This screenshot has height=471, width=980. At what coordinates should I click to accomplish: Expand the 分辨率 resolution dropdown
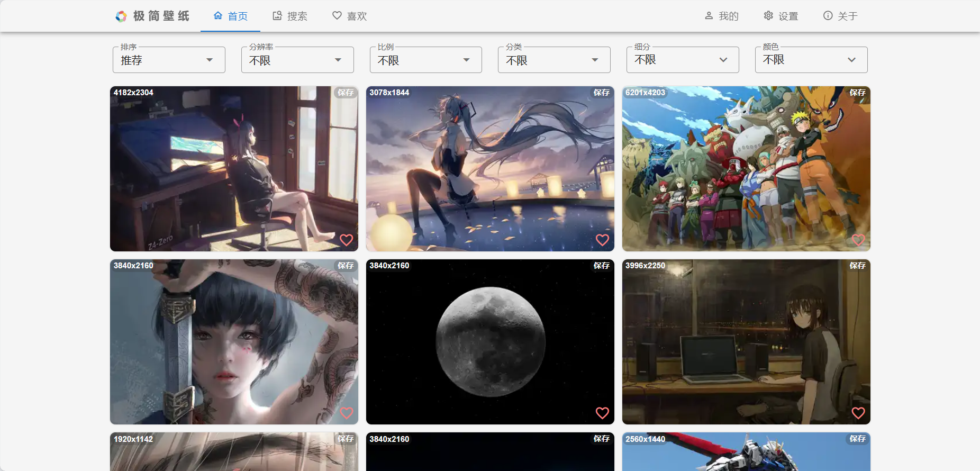click(x=297, y=60)
